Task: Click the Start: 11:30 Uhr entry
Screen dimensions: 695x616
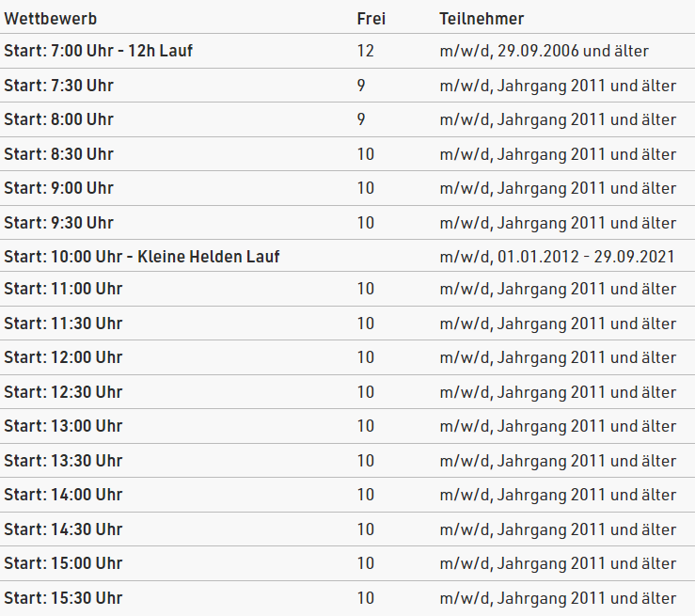Action: click(348, 324)
